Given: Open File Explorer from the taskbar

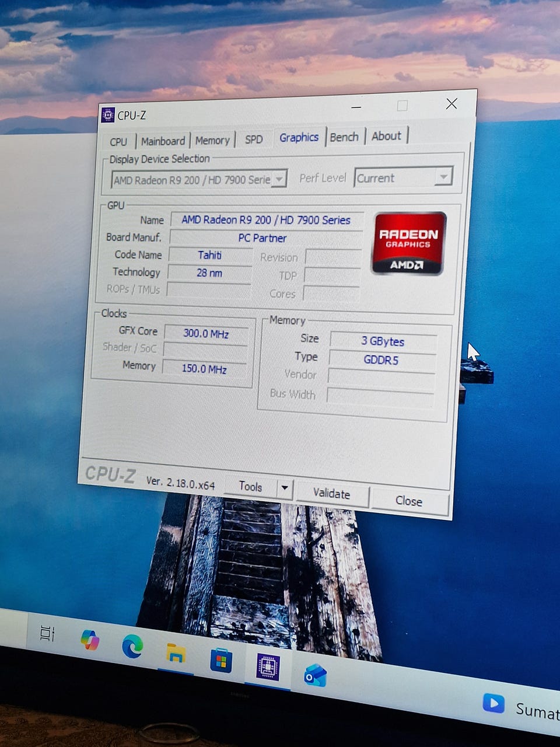Looking at the screenshot, I should [x=176, y=654].
